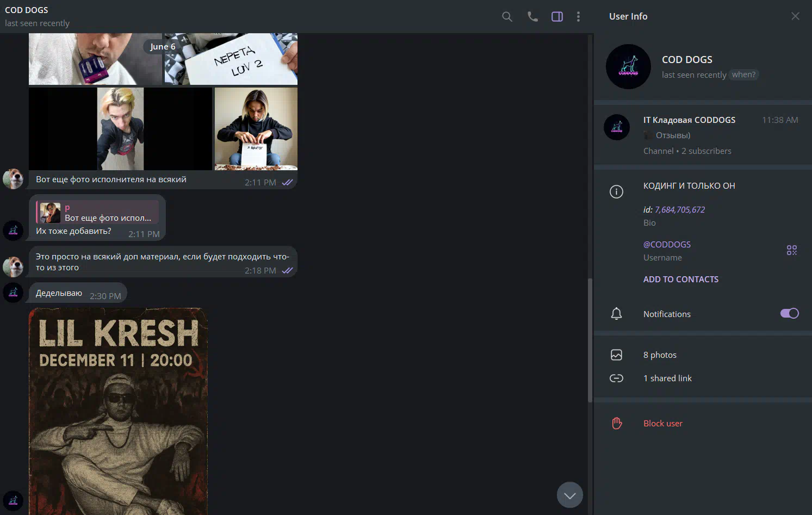Screen dimensions: 812x515
Task: Click the shared link chain icon
Action: click(x=616, y=379)
